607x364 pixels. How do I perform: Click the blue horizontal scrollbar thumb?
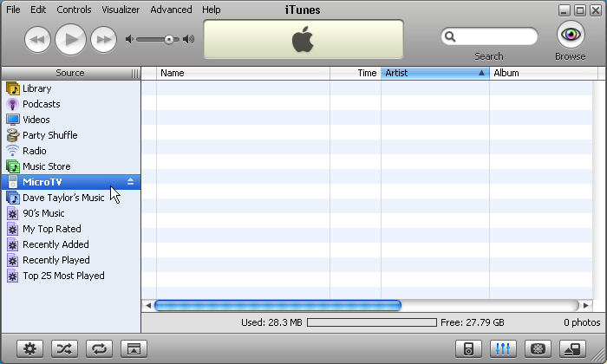[x=277, y=306]
